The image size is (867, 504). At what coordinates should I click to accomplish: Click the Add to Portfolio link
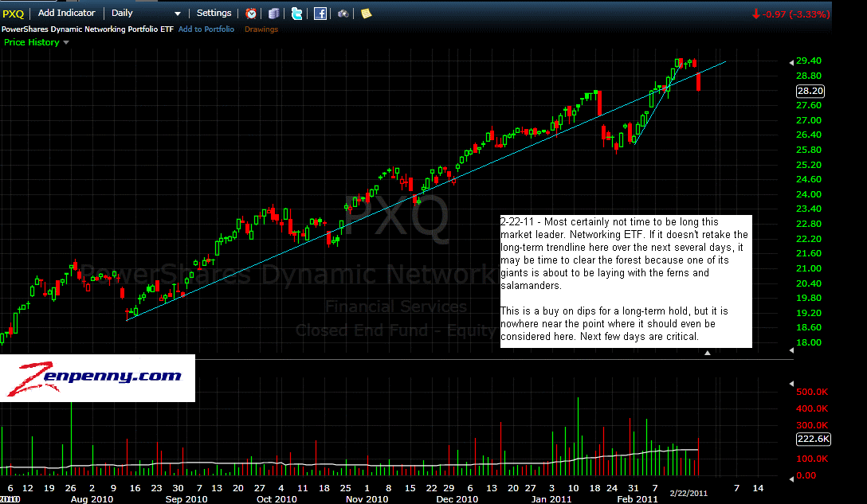[x=206, y=29]
